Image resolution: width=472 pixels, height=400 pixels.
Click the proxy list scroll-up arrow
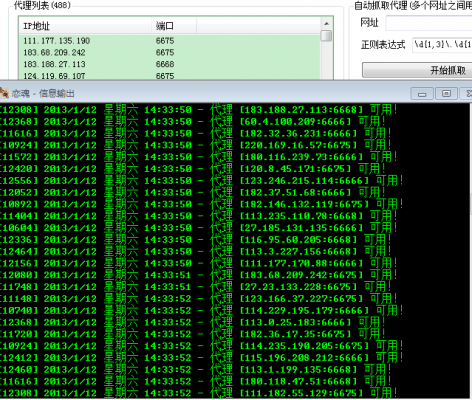click(x=327, y=23)
